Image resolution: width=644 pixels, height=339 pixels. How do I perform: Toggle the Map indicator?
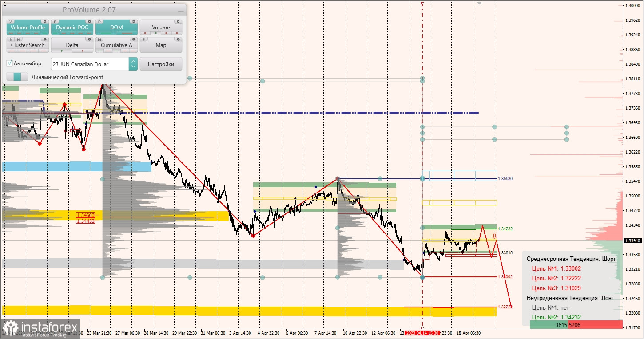click(161, 45)
